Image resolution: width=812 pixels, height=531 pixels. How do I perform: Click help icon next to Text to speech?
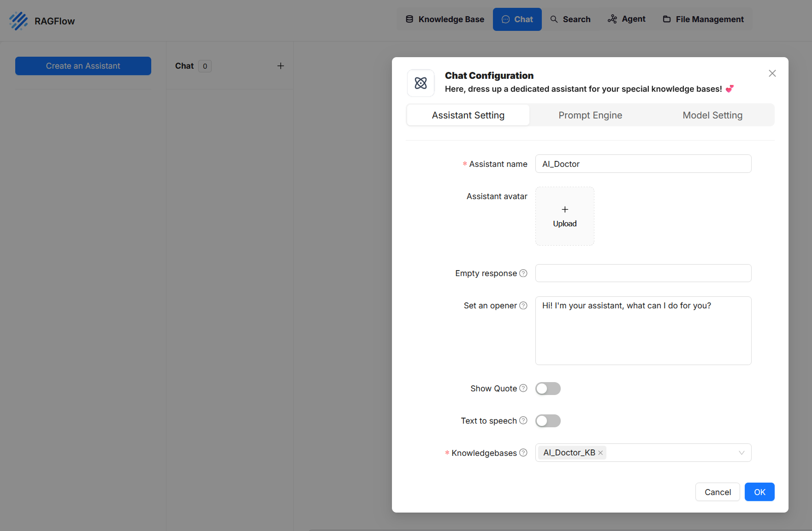pyautogui.click(x=523, y=420)
